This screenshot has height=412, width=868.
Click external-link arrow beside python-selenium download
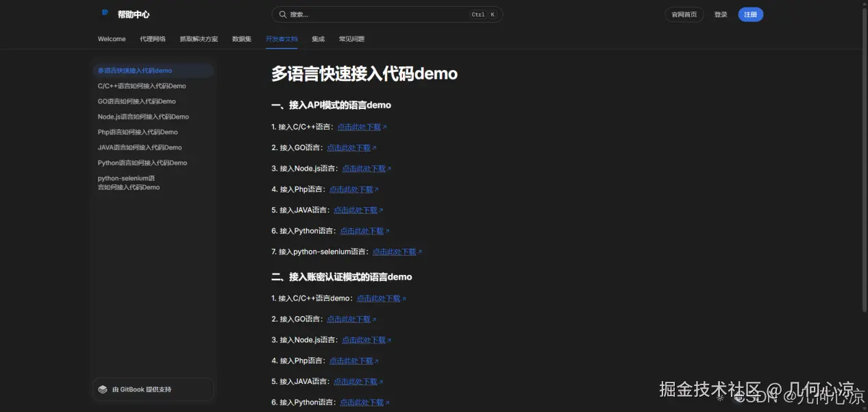419,251
